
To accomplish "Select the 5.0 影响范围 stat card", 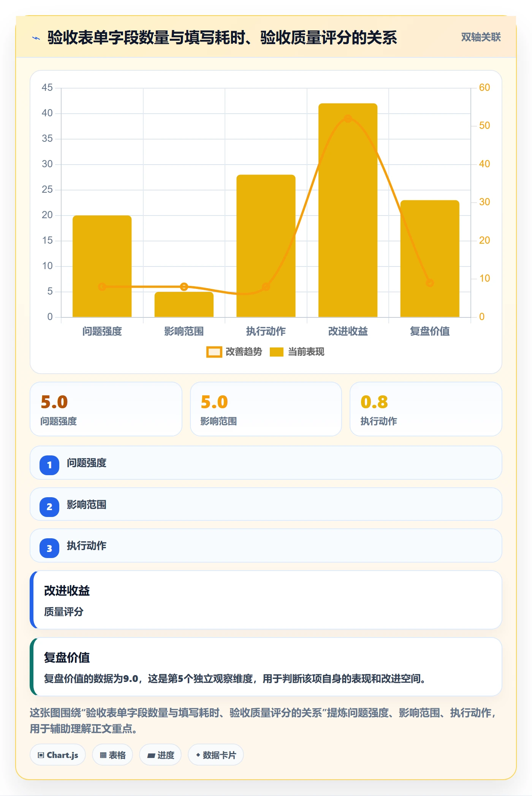I will tap(266, 409).
